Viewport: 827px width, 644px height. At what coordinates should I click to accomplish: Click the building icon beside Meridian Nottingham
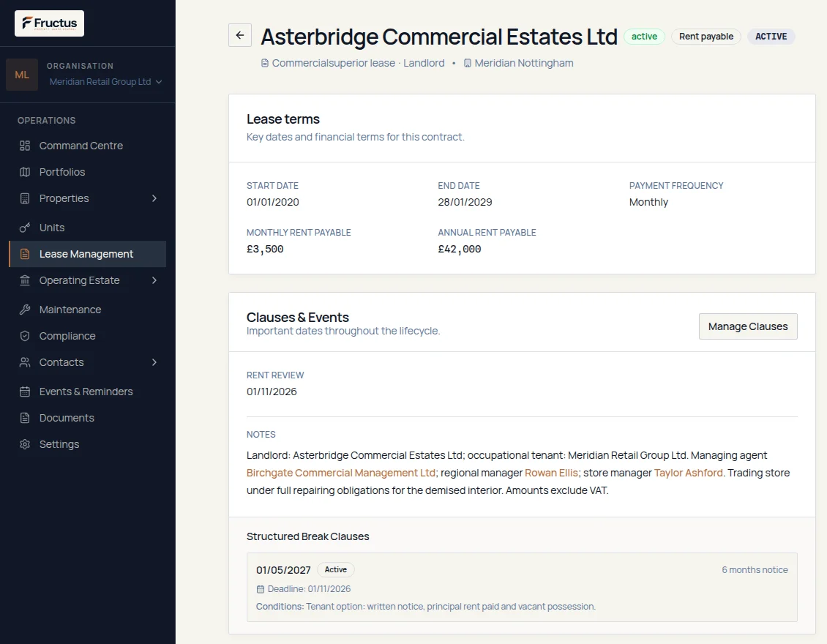468,63
